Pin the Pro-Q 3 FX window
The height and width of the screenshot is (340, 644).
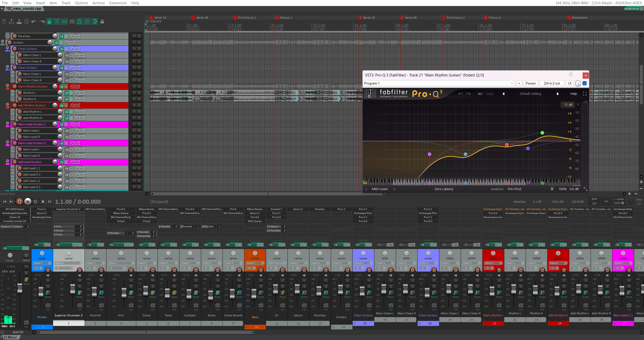pyautogui.click(x=571, y=75)
